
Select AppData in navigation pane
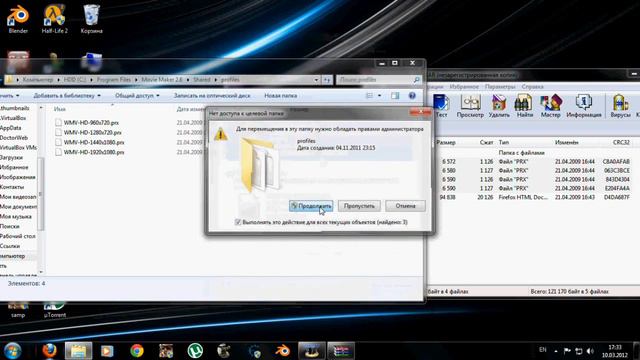(11, 128)
